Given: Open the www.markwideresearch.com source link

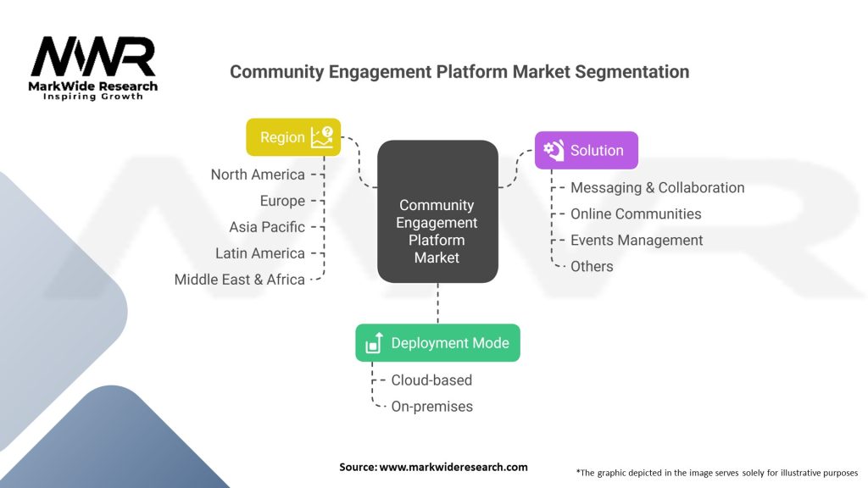Looking at the screenshot, I should pyautogui.click(x=453, y=467).
